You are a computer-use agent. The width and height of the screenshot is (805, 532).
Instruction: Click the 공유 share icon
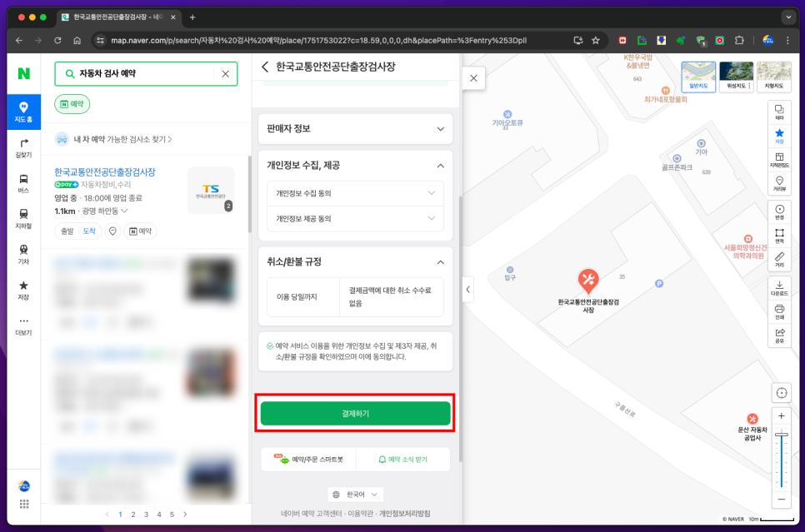point(779,335)
